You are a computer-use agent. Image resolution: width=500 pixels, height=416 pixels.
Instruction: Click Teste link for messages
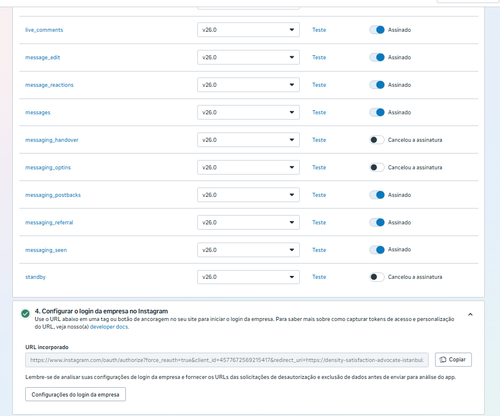tap(319, 112)
